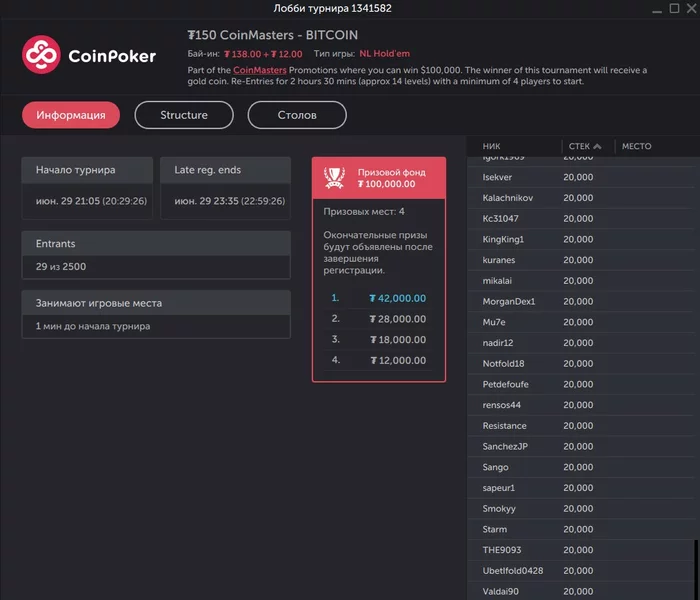Viewport: 700px width, 600px height.
Task: Click the player list scrollbar
Action: coord(696,570)
